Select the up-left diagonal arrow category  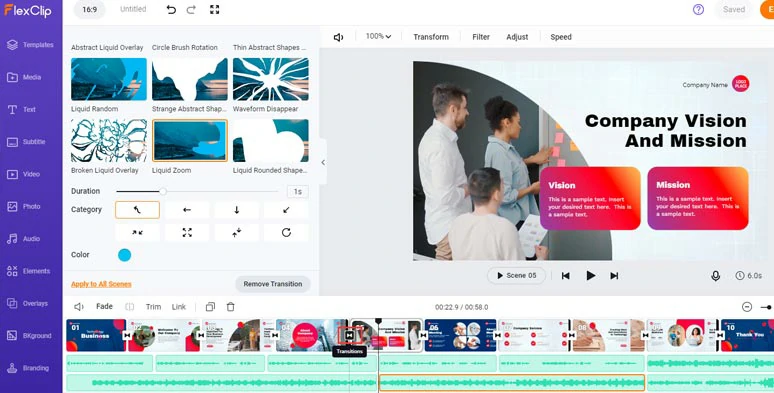click(137, 210)
